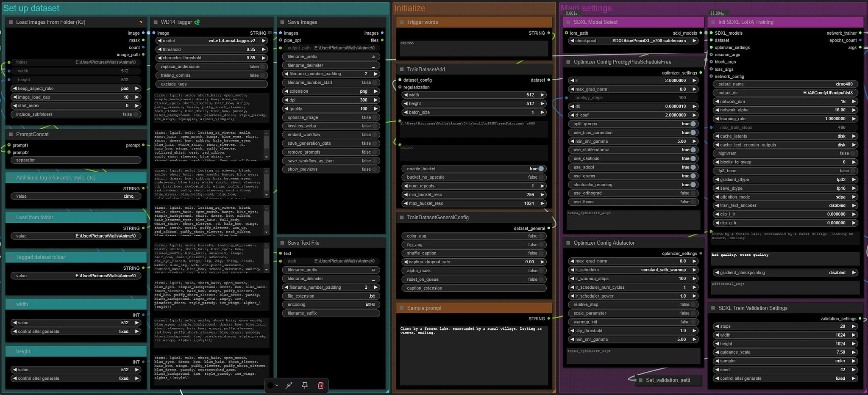Collapse the Sample prompt node
This screenshot has height=395, width=868.
402,308
